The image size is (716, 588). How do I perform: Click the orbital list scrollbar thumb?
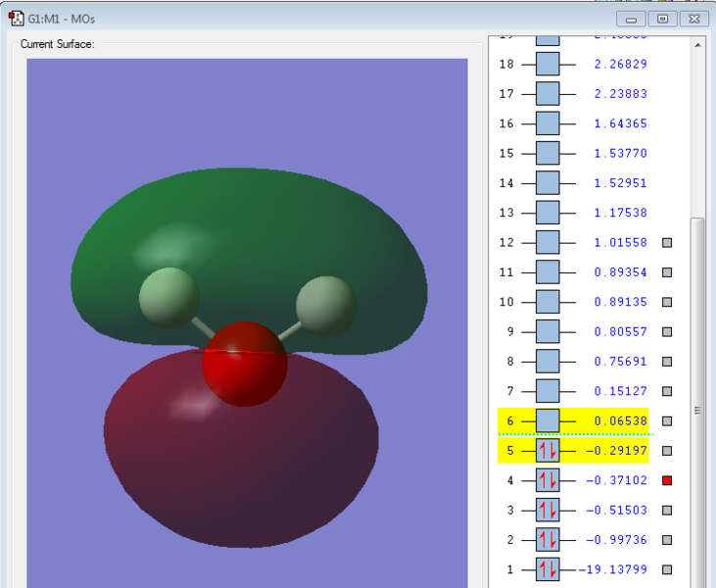click(x=697, y=412)
